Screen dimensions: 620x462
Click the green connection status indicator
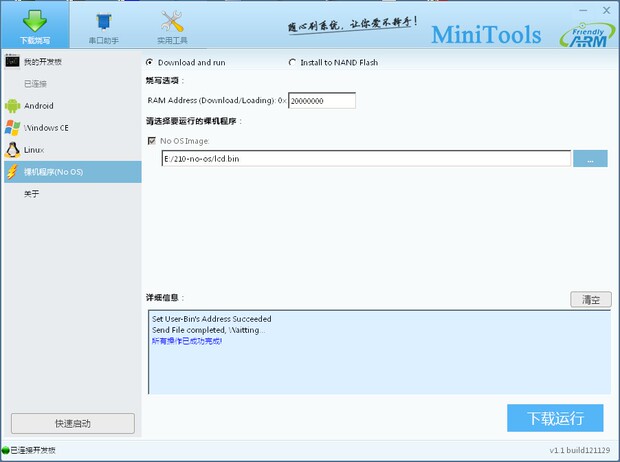click(x=5, y=450)
